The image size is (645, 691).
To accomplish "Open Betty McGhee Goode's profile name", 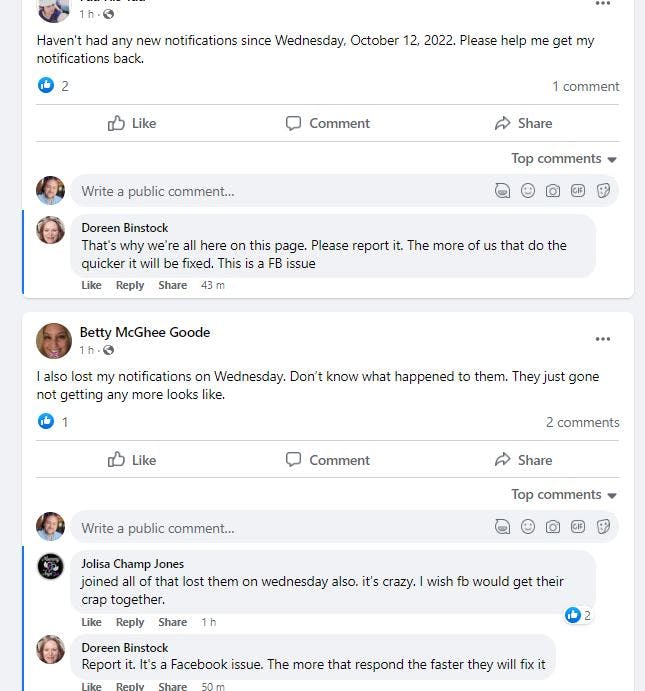I will (145, 332).
